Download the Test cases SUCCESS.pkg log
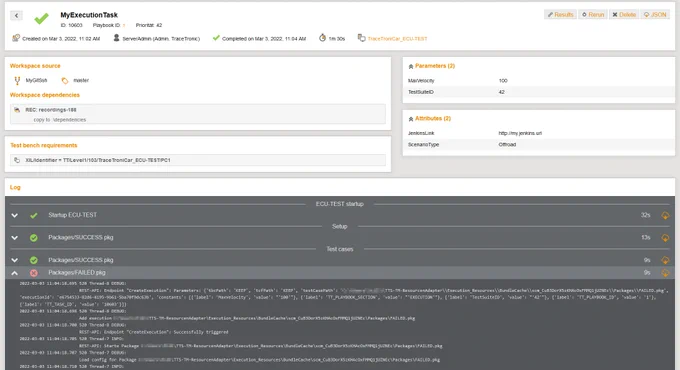Screen dimensions: 680x370 point(665,260)
